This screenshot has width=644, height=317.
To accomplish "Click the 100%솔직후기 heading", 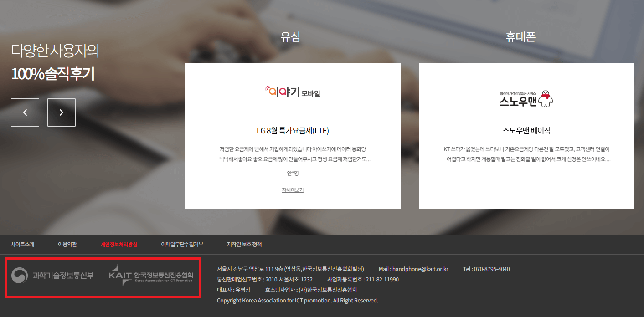I will click(x=53, y=74).
